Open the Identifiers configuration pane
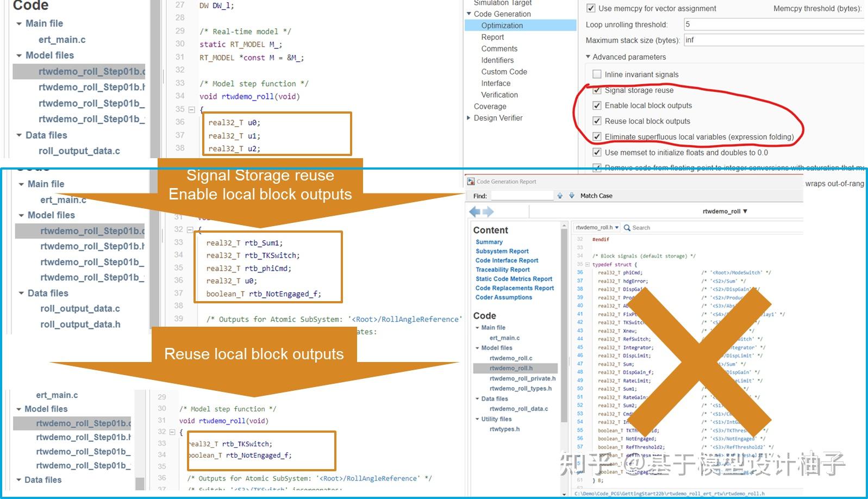The height and width of the screenshot is (499, 868). [x=497, y=60]
